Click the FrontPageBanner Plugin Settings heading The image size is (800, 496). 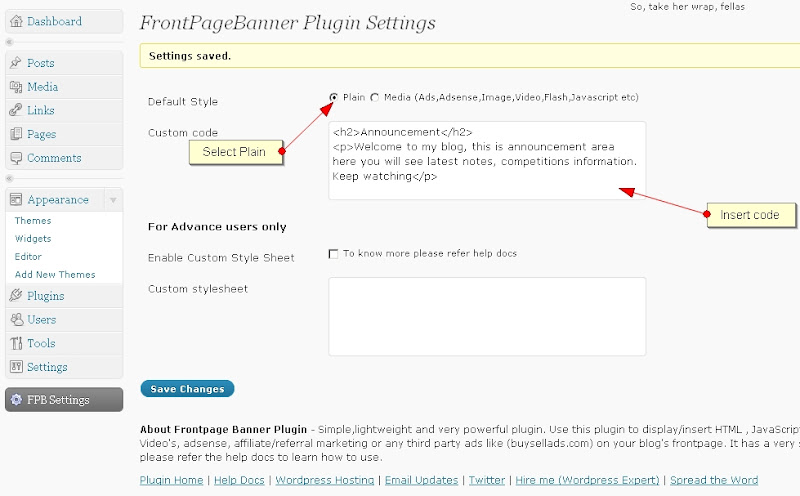[x=288, y=23]
